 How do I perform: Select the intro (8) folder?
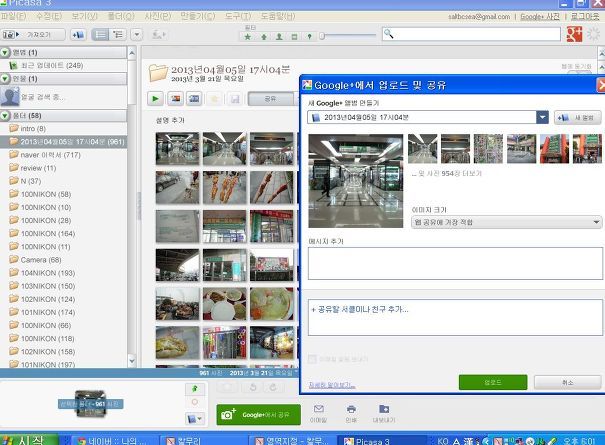pos(28,129)
